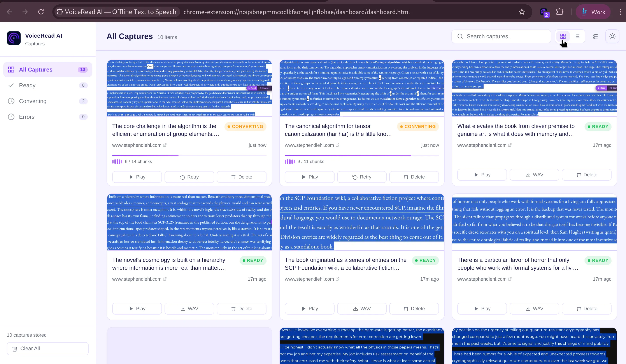This screenshot has height=364, width=626.
Task: Click the CONVERTING badge on 'core challenge' card
Action: tap(245, 127)
